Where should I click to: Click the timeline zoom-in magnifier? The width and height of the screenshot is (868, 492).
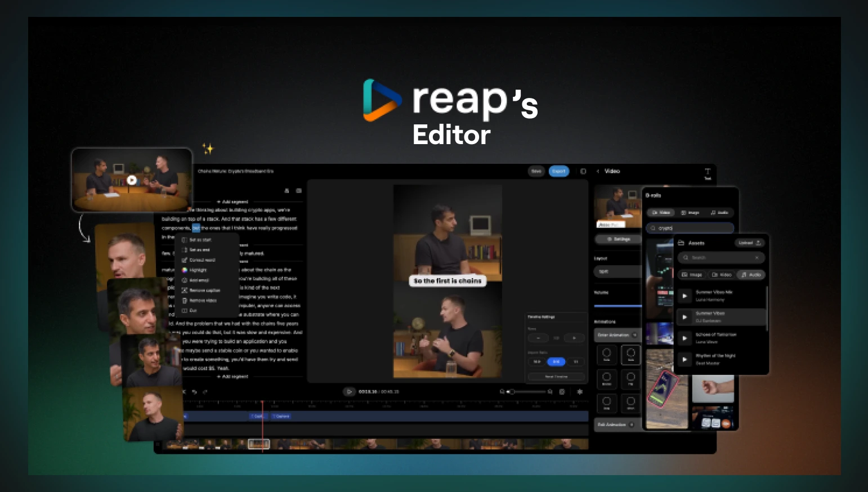click(x=550, y=392)
